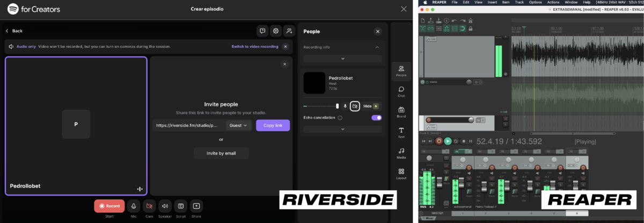
Task: Open the Track menu in REAPER
Action: click(x=519, y=3)
